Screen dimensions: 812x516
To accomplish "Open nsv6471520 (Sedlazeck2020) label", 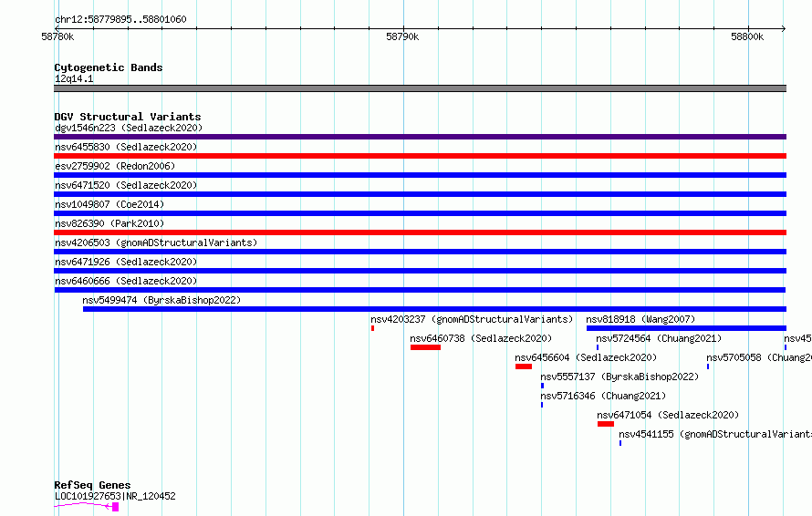I will pos(126,185).
